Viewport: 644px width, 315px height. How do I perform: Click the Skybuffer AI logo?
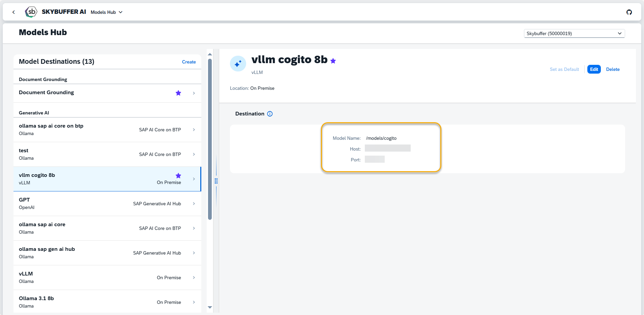[x=31, y=12]
